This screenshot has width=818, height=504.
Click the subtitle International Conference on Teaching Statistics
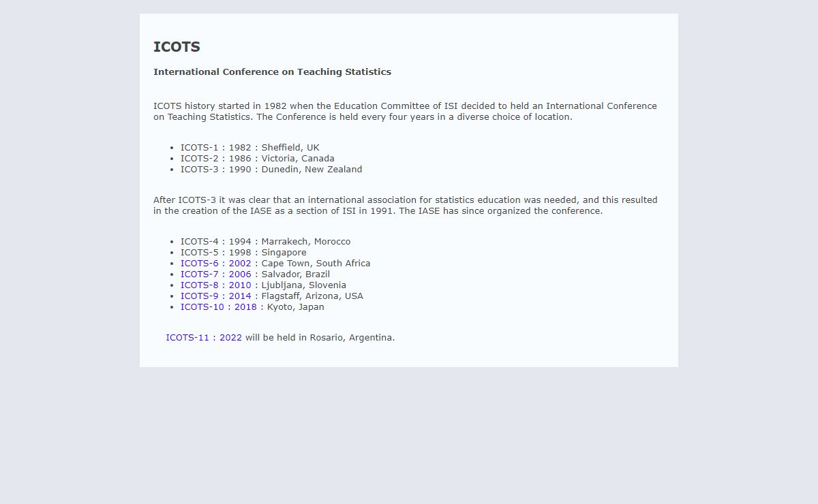pyautogui.click(x=272, y=72)
